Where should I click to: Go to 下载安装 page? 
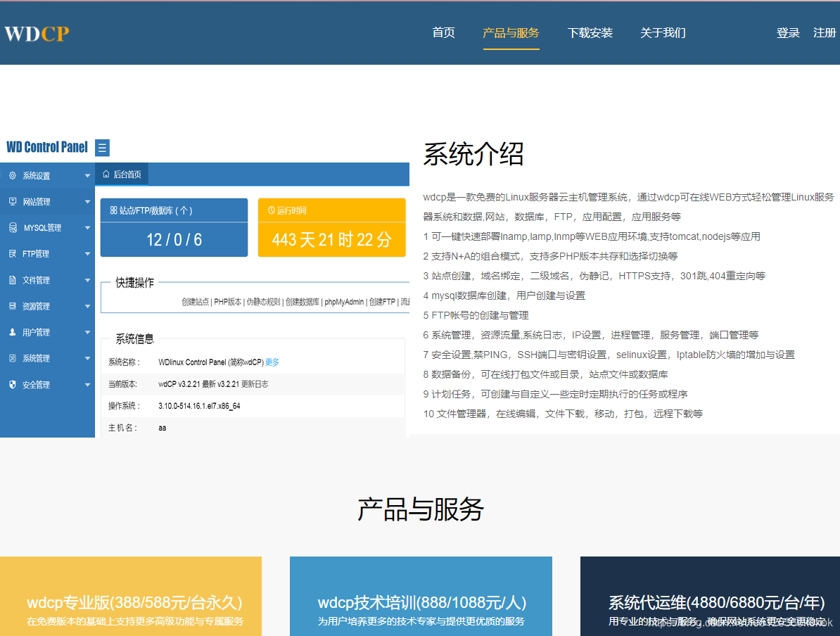point(590,32)
